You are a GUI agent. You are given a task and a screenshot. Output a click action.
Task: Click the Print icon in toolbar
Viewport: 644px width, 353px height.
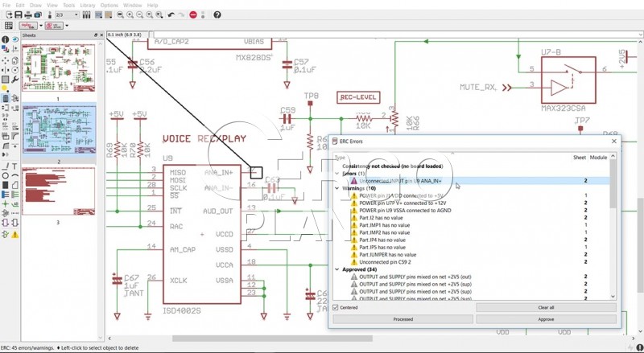coord(28,14)
